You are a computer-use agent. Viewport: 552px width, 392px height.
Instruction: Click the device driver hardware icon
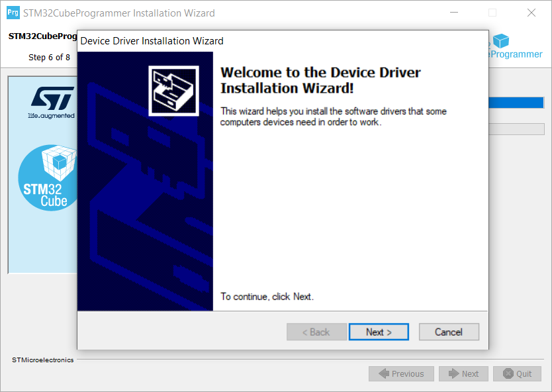(x=173, y=91)
